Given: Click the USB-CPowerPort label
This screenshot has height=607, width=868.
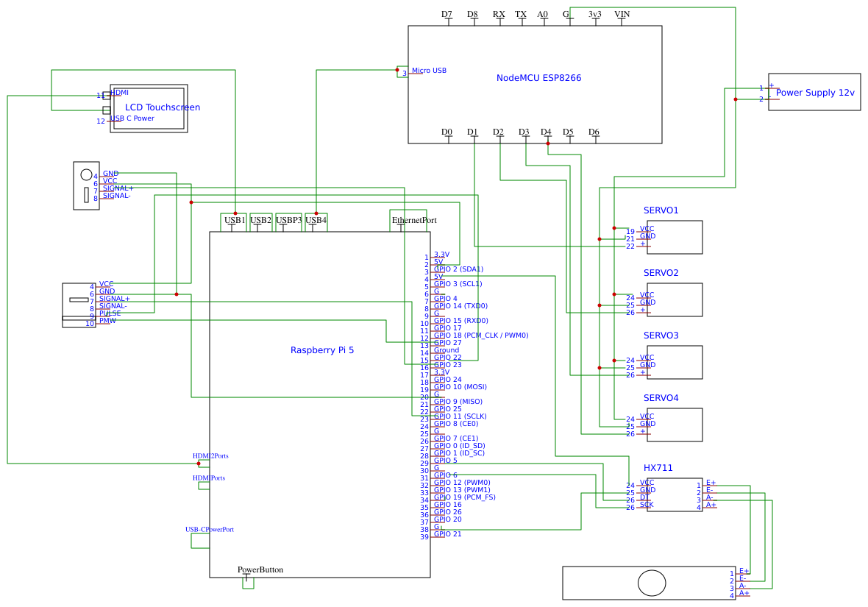Looking at the screenshot, I should 210,529.
